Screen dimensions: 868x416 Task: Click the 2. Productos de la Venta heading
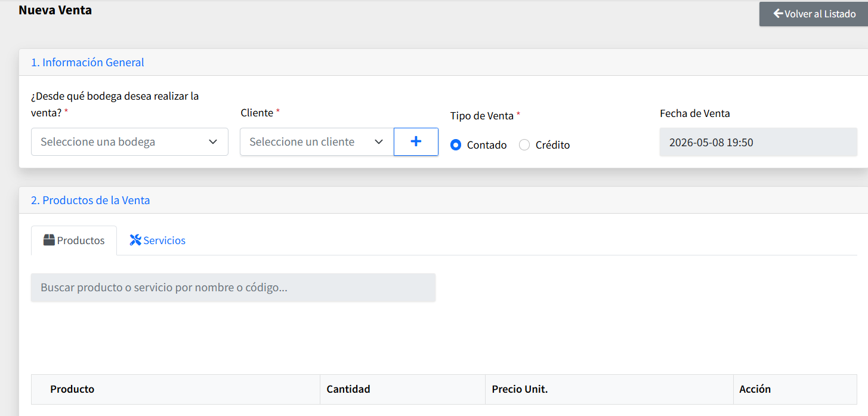[91, 200]
